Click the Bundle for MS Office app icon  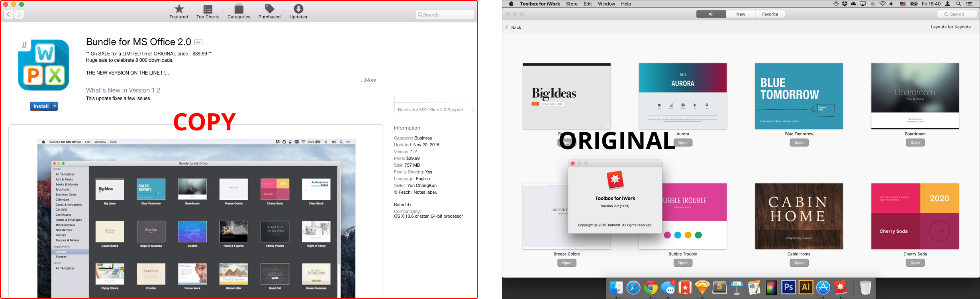[x=43, y=65]
